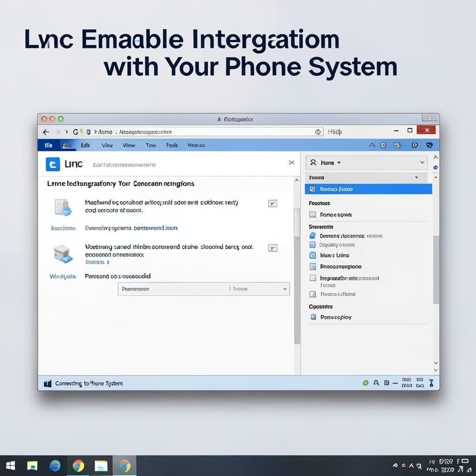476x476 pixels.
Task: Click the back arrow in address bar
Action: tap(46, 132)
